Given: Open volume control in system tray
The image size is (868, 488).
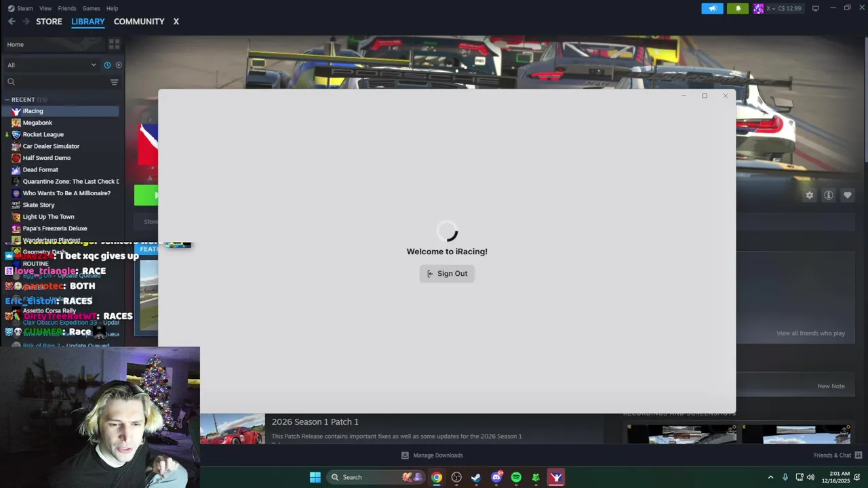Looking at the screenshot, I should (x=810, y=477).
